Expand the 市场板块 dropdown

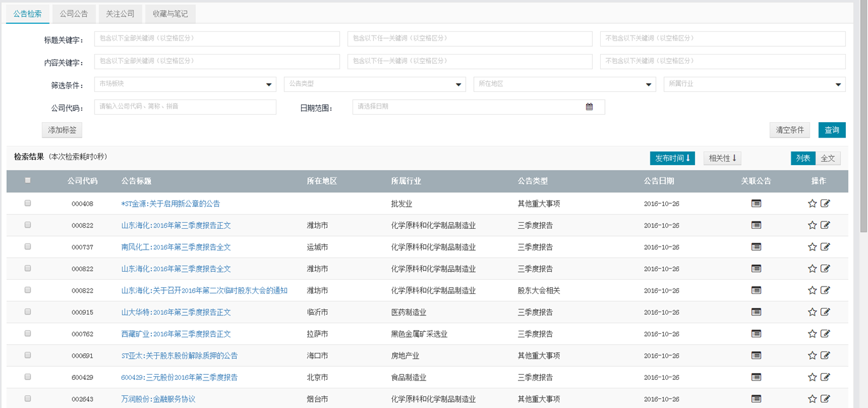pos(185,84)
